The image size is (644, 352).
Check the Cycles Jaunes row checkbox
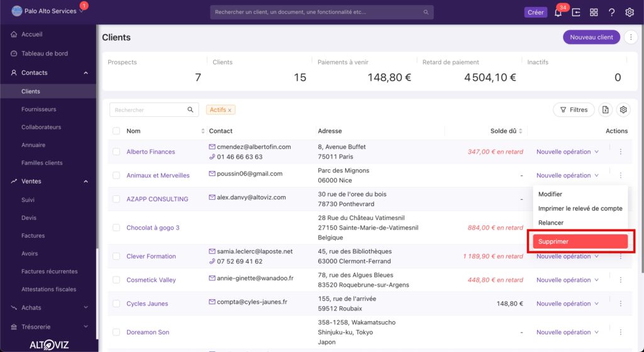click(x=116, y=304)
